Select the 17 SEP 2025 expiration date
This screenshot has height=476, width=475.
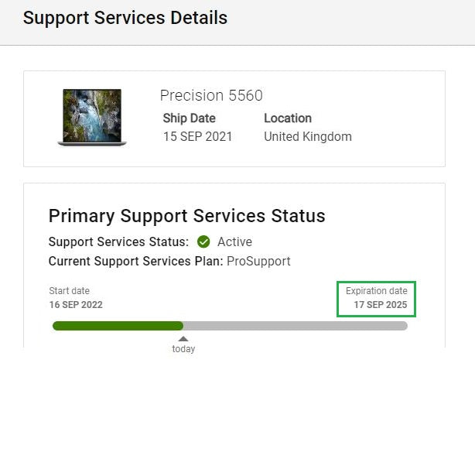click(380, 305)
